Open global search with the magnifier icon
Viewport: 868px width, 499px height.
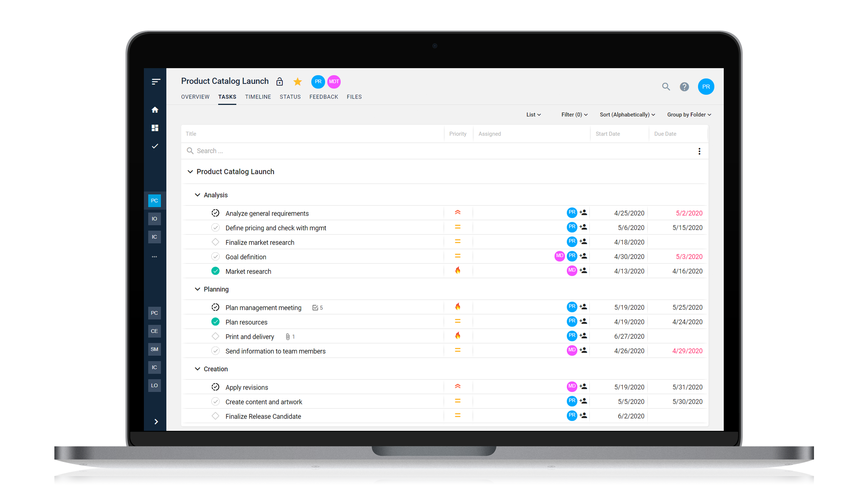click(666, 87)
